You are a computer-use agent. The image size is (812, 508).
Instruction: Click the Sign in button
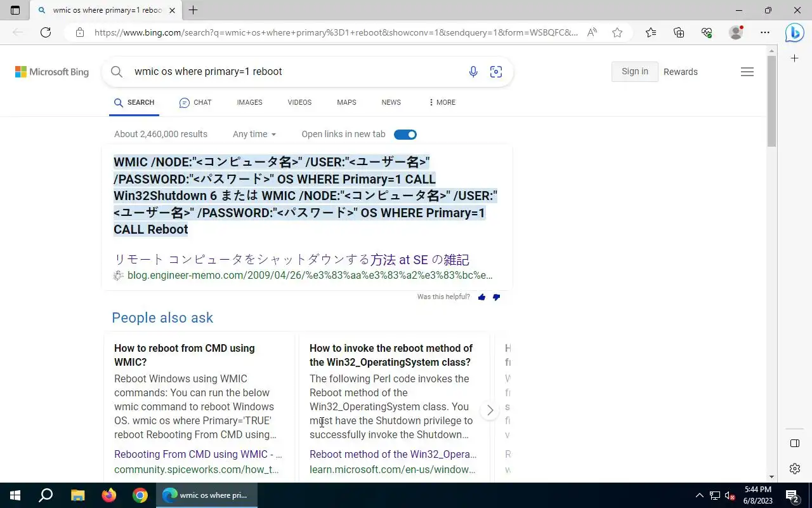coord(635,72)
